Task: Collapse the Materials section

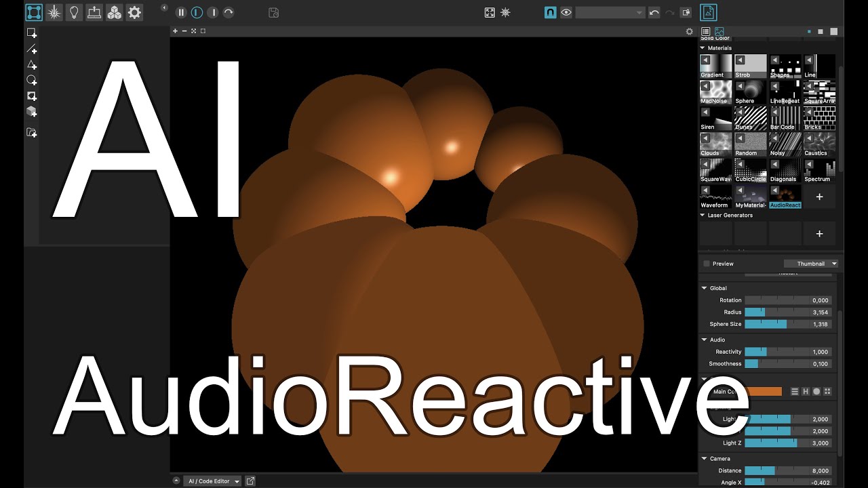Action: click(703, 48)
